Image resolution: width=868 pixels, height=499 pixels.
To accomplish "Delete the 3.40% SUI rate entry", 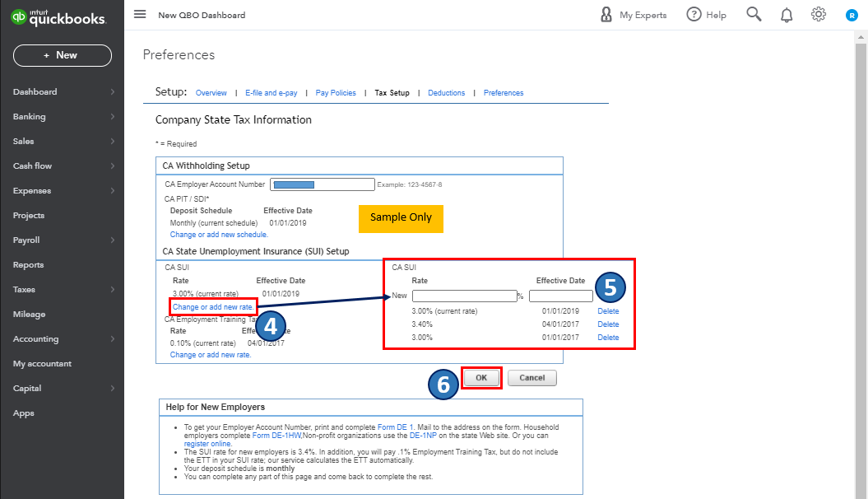I will 608,324.
